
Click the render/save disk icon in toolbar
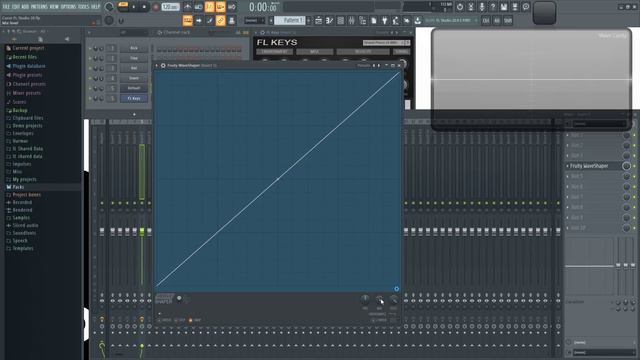click(504, 7)
